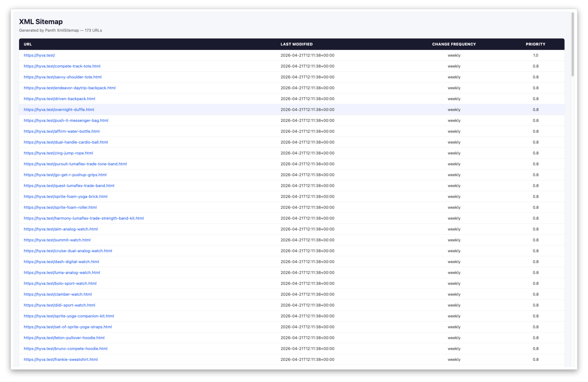Open the push-it-messenger-bag.html link
The height and width of the screenshot is (382, 588).
pyautogui.click(x=66, y=120)
